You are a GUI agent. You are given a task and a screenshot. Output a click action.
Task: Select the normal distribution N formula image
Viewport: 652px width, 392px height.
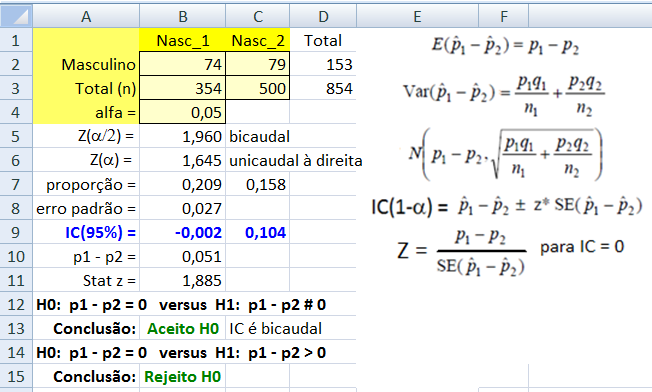505,155
